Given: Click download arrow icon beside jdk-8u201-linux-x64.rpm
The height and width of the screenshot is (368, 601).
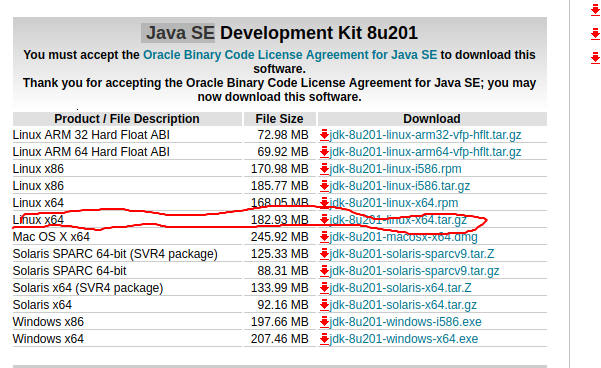Looking at the screenshot, I should tap(324, 203).
